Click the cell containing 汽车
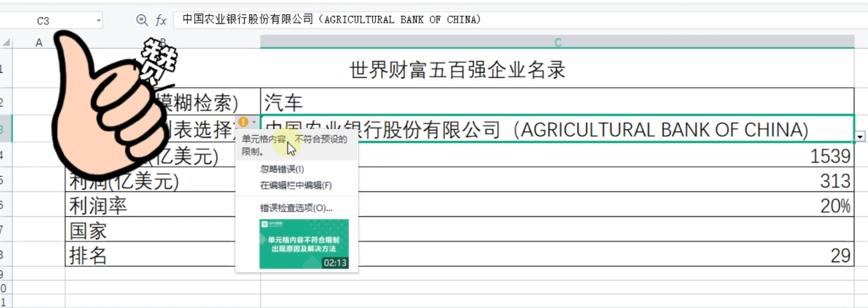The image size is (868, 308). click(x=557, y=102)
